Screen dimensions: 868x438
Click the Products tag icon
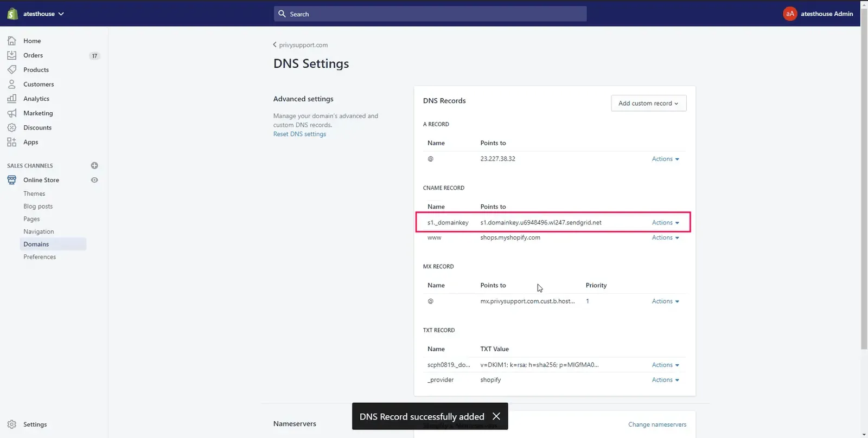tap(12, 69)
